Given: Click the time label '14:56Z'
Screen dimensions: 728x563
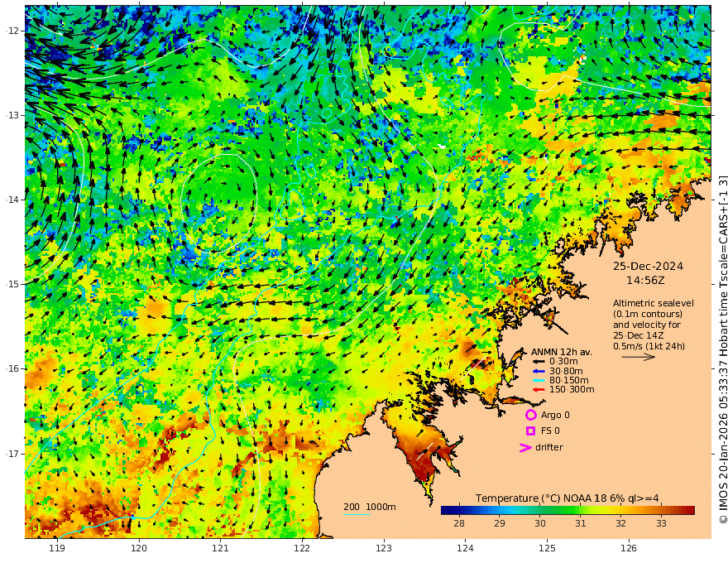Looking at the screenshot, I should (x=645, y=281).
